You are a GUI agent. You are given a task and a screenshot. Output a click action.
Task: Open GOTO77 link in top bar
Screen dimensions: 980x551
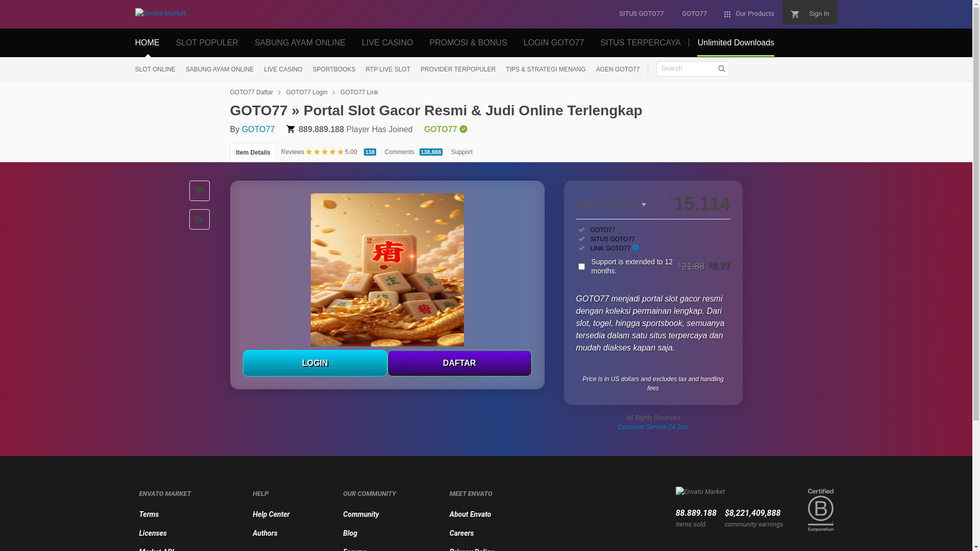(x=694, y=14)
